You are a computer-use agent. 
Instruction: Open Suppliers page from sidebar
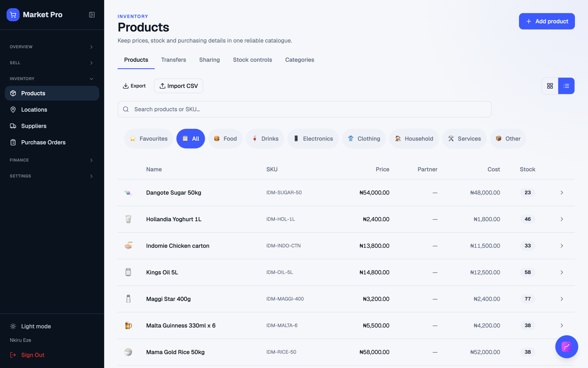pos(52,126)
